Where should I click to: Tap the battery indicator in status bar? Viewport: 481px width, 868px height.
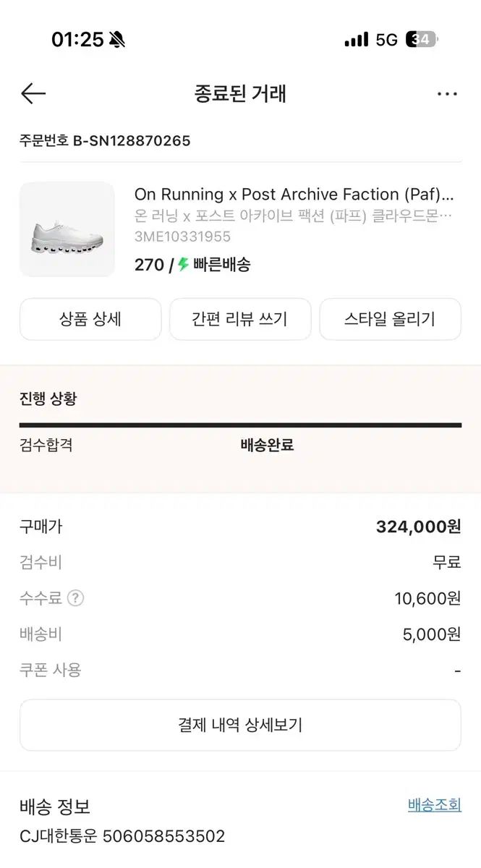coord(422,40)
